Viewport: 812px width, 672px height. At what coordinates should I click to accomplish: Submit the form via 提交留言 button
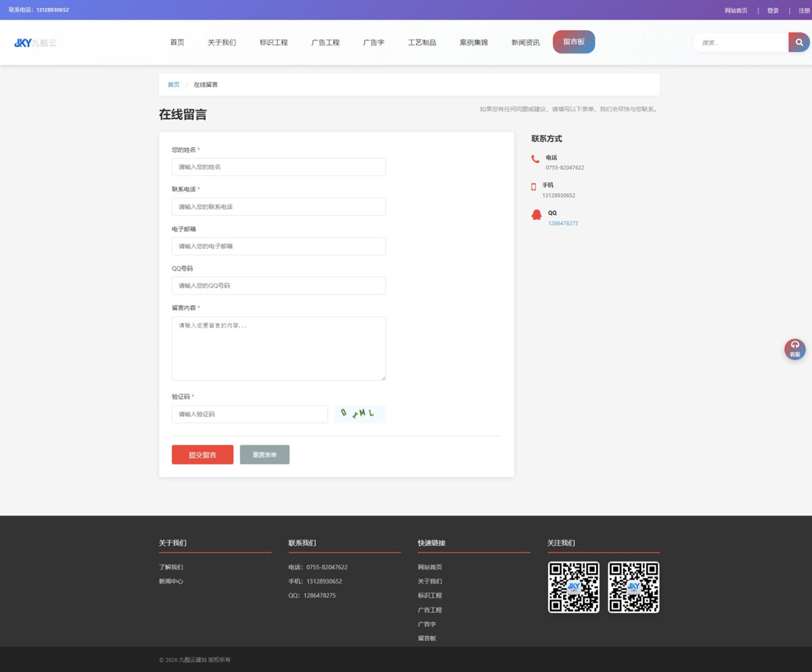coord(202,454)
